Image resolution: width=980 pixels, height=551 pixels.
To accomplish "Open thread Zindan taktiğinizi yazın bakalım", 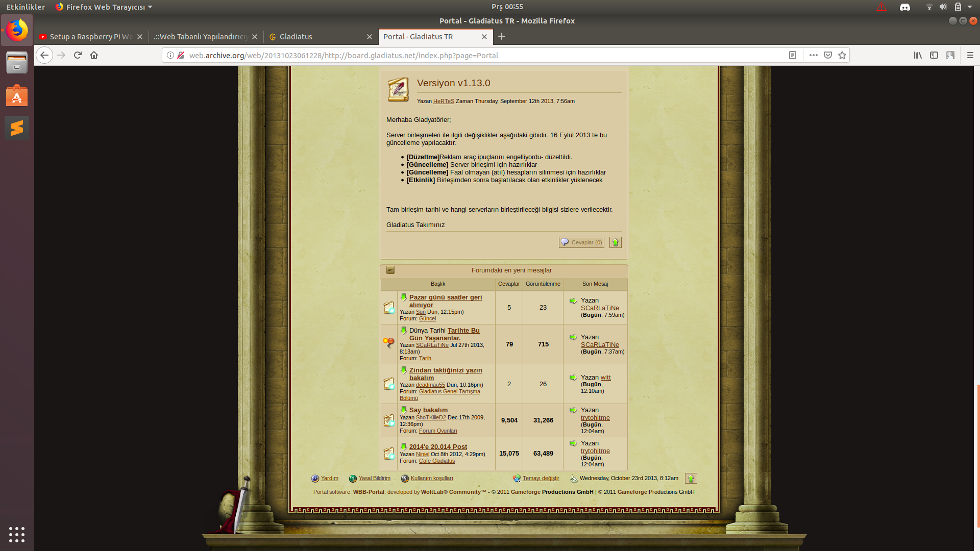I will click(x=446, y=374).
